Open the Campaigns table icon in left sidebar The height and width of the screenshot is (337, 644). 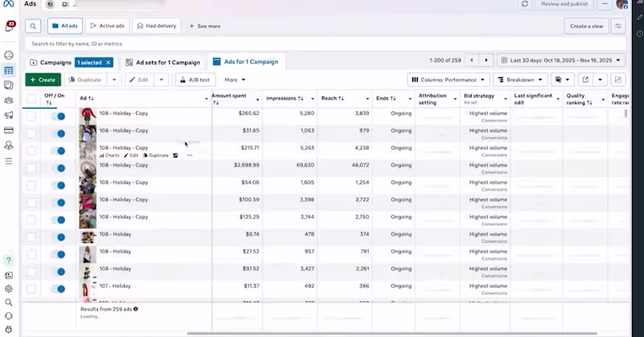(8, 71)
